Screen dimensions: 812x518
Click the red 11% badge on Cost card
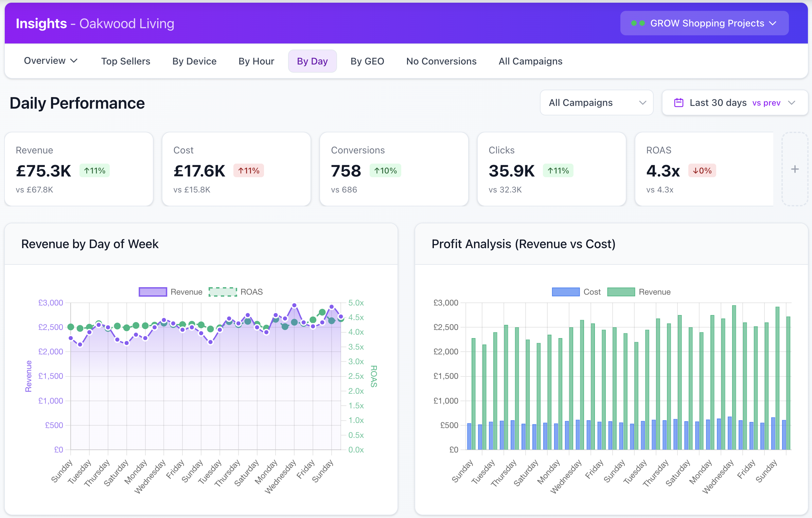pos(248,170)
